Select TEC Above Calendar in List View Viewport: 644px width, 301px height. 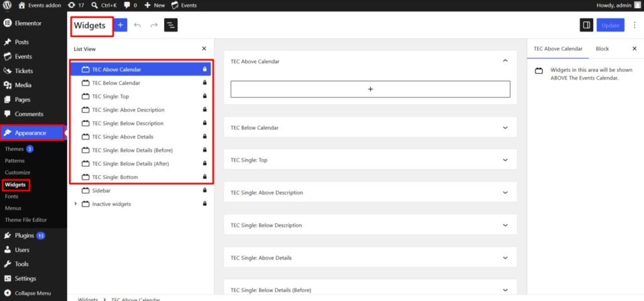(140, 69)
